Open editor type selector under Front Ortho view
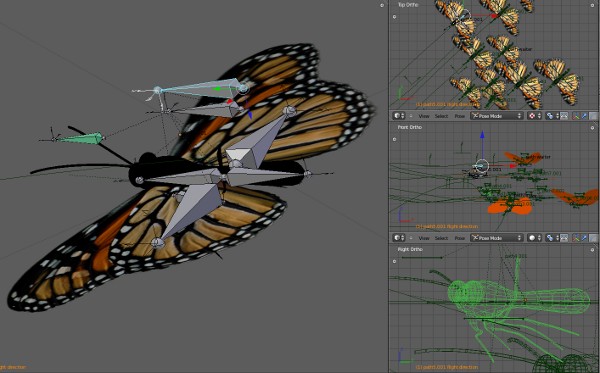Viewport: 600px width, 373px height. click(399, 238)
